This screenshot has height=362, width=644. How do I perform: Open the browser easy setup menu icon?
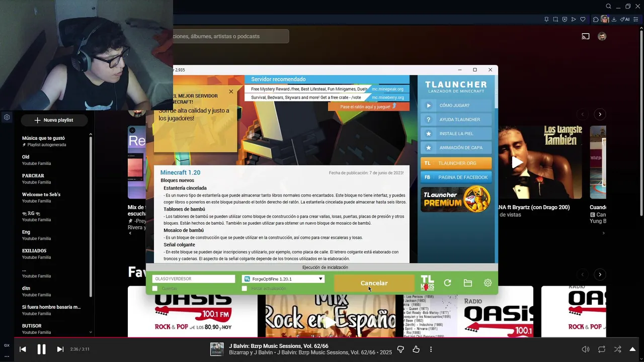click(x=637, y=20)
